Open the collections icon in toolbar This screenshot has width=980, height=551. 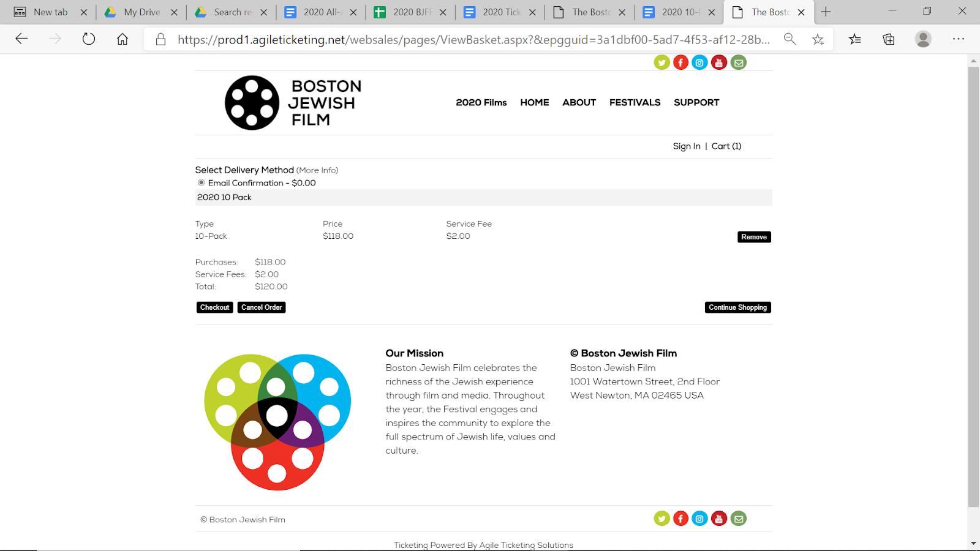coord(889,39)
